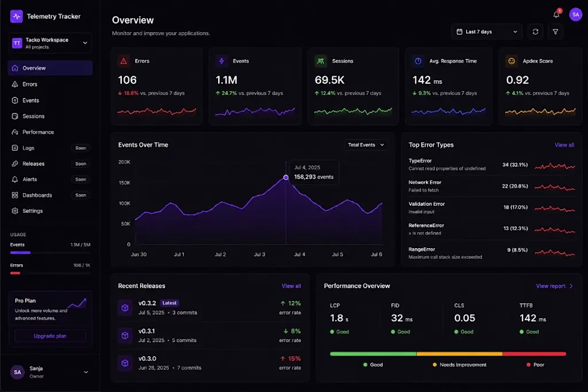Click the Soon badge next to Dashboards
588x392 pixels.
pos(81,195)
